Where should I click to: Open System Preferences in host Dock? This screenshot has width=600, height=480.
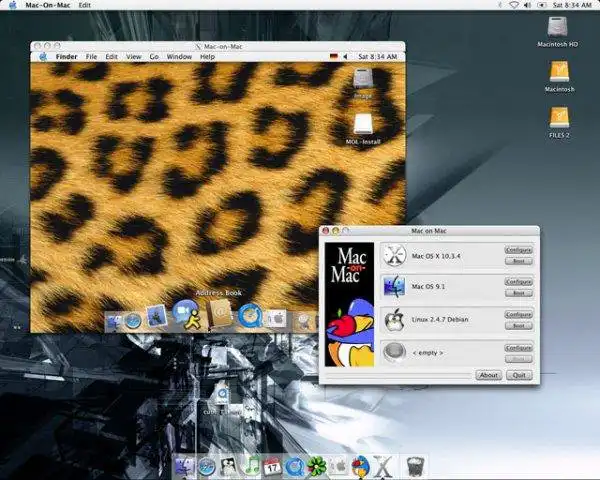(338, 467)
